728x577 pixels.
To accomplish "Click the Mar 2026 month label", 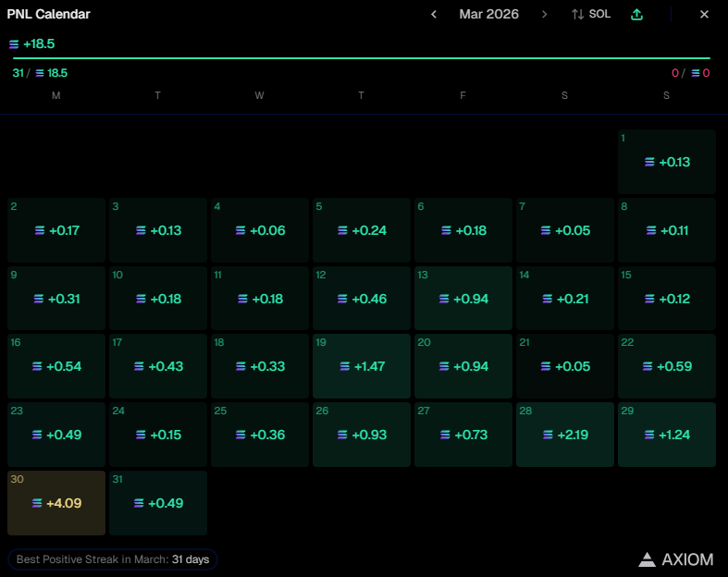I will [x=489, y=15].
